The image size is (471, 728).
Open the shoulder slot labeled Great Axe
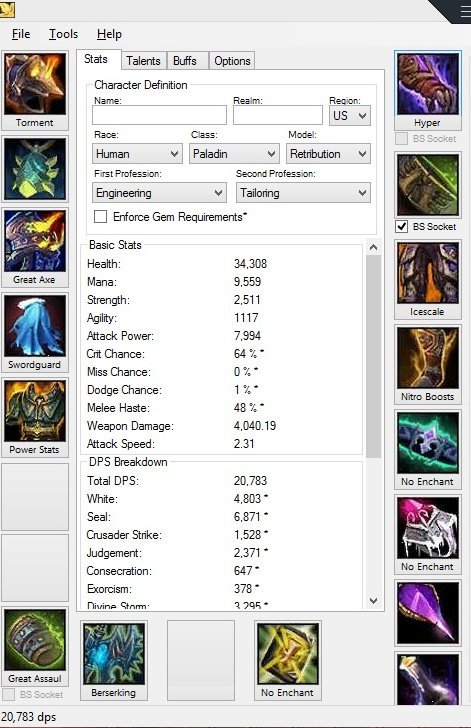[x=35, y=247]
